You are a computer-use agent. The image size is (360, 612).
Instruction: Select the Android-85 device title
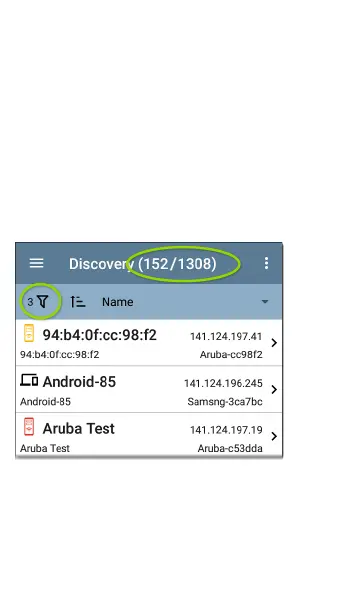(79, 382)
